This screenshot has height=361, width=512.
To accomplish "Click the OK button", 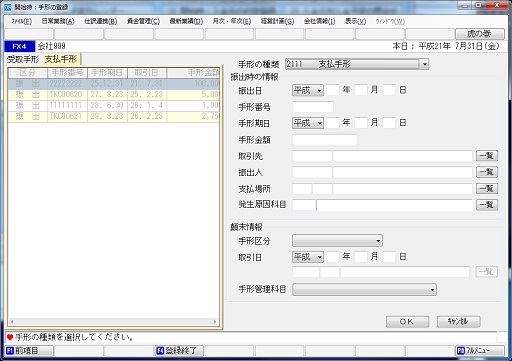I will [407, 322].
